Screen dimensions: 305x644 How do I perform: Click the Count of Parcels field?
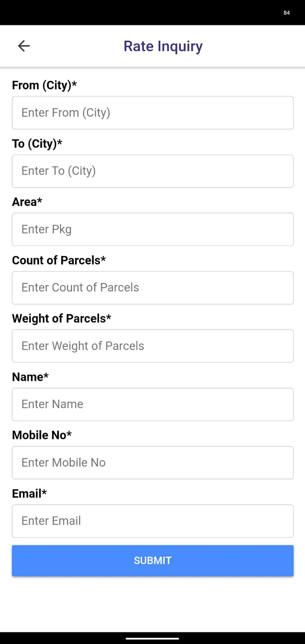pos(153,288)
